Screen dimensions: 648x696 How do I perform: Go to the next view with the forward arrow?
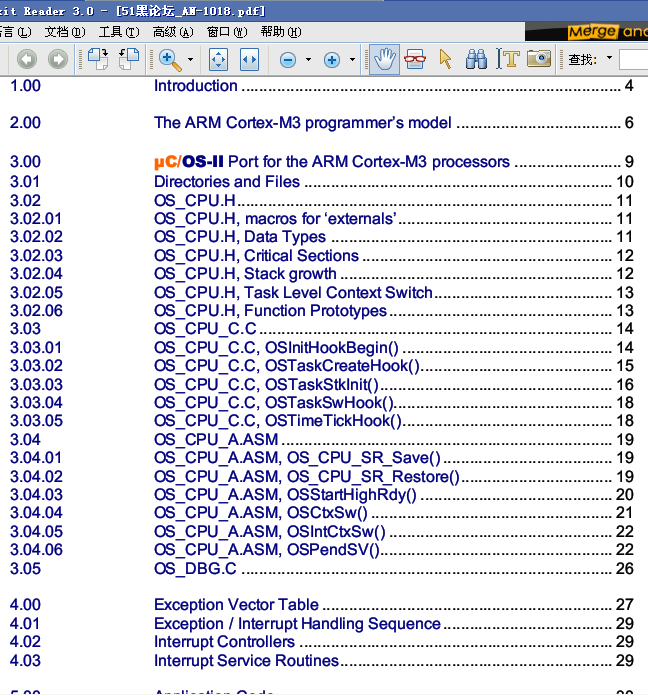click(x=58, y=59)
